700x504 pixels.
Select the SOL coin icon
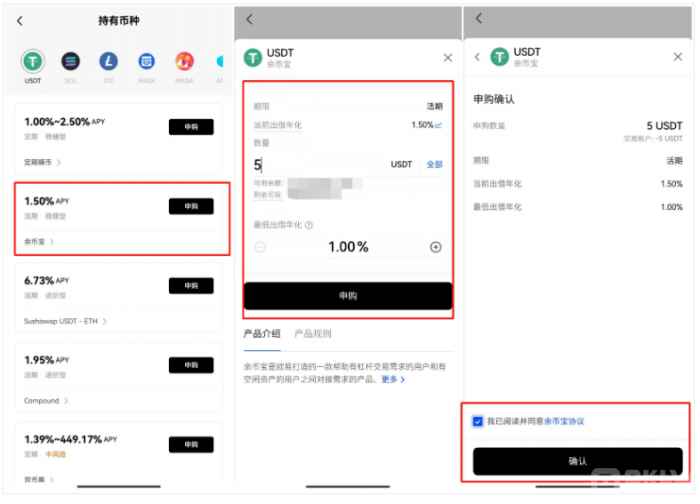[70, 62]
